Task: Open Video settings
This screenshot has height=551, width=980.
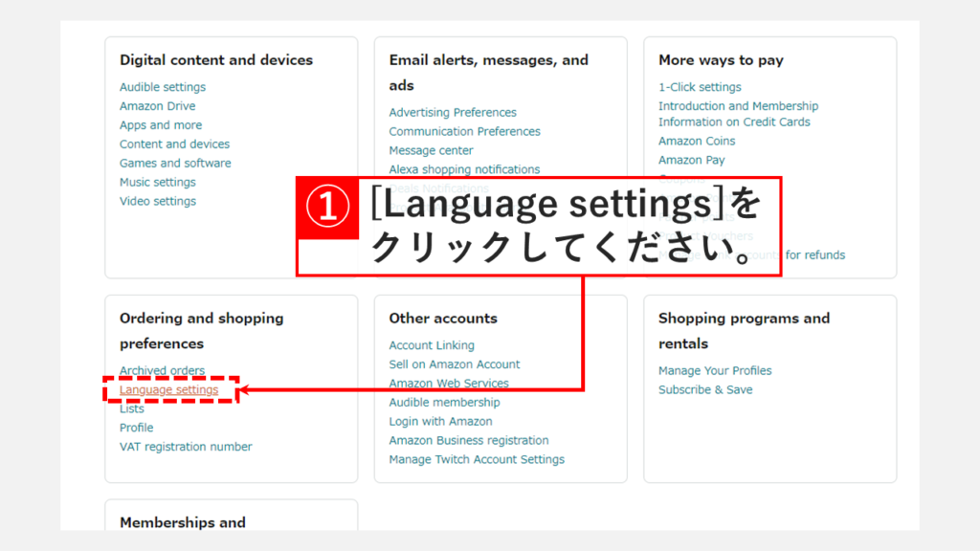Action: [156, 201]
